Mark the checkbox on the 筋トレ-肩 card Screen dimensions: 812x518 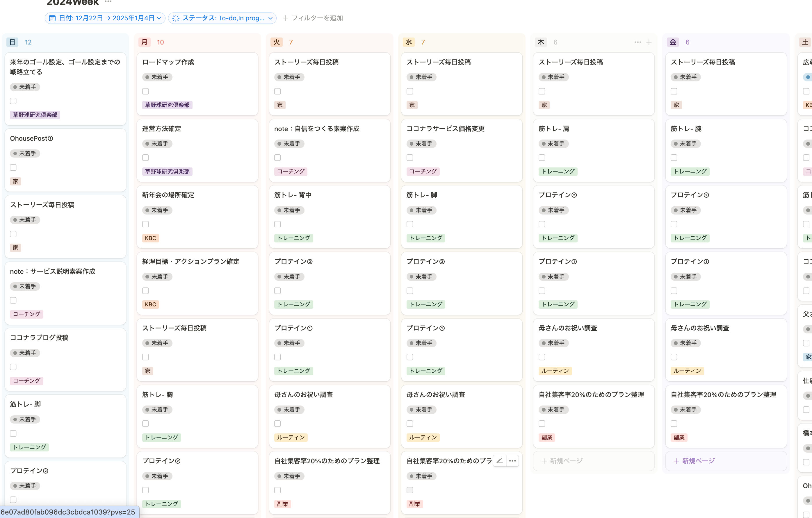coord(542,157)
